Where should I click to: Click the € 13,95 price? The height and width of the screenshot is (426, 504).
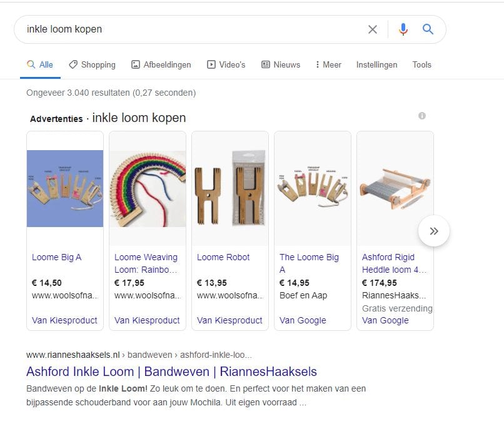pos(212,283)
